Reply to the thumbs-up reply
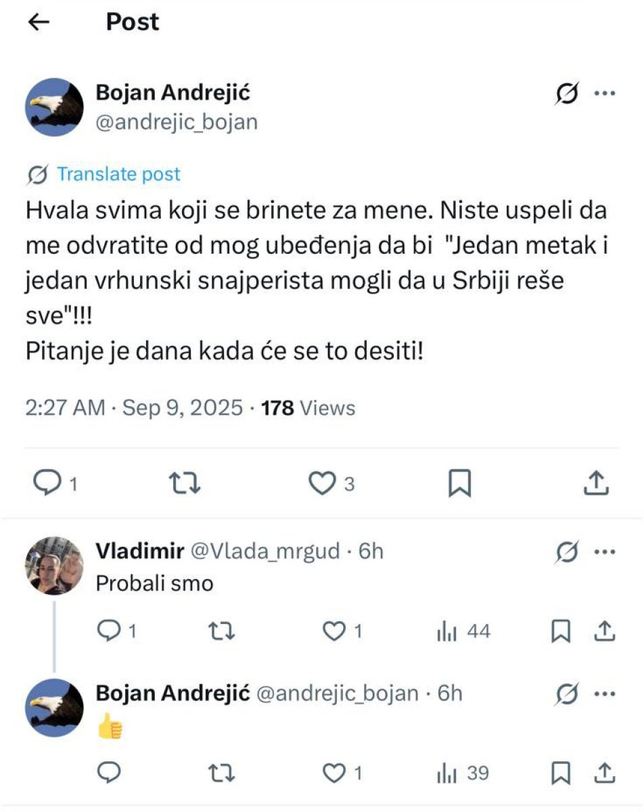The height and width of the screenshot is (812, 644). click(109, 773)
